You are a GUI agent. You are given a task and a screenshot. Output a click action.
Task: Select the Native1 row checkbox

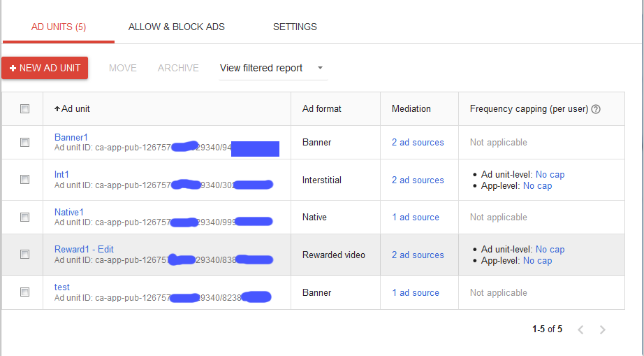(x=25, y=217)
